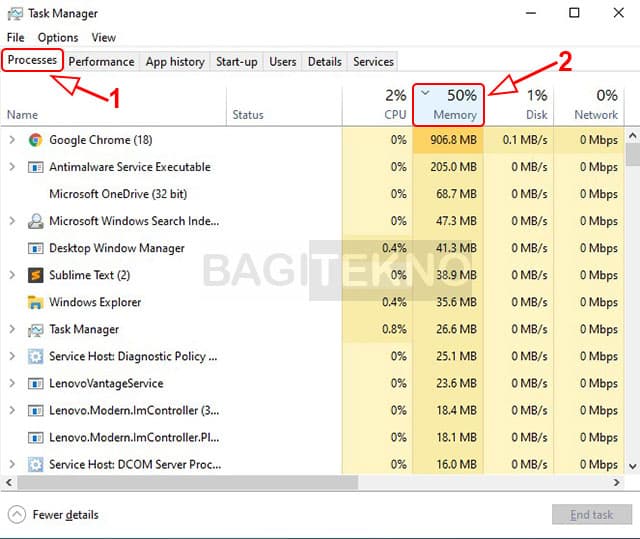Sort processes by the Name column
This screenshot has width=640, height=539.
(x=113, y=106)
